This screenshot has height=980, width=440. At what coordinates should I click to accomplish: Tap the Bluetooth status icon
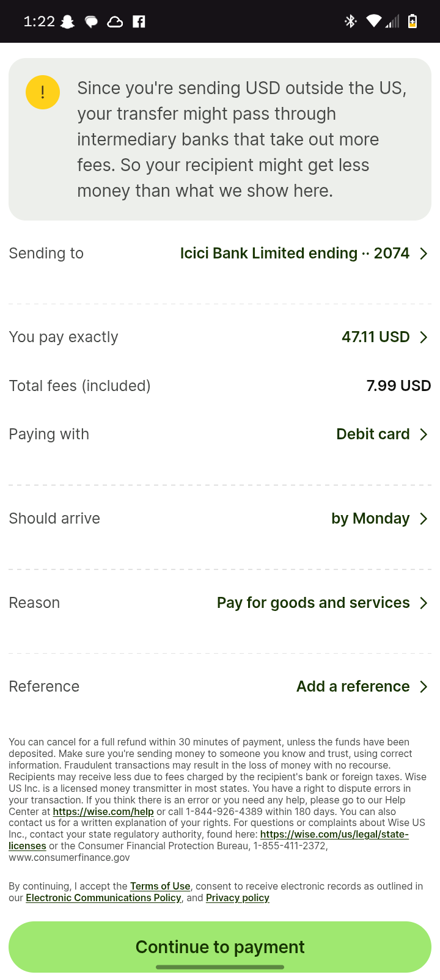pyautogui.click(x=350, y=21)
